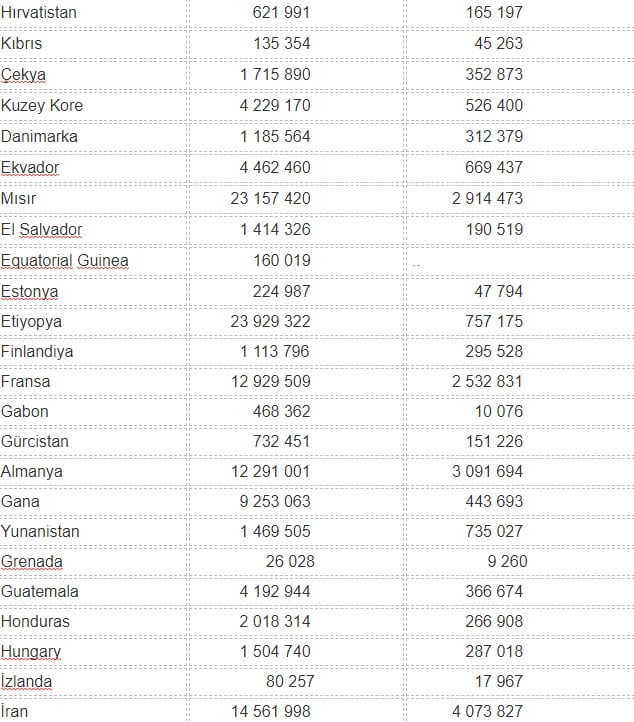This screenshot has height=722, width=634.
Task: Select the underlined Hungary label
Action: click(31, 651)
